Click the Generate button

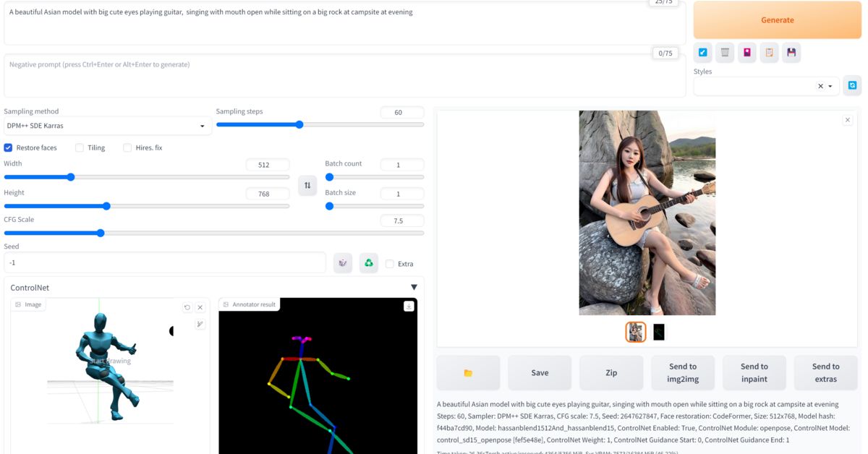777,20
